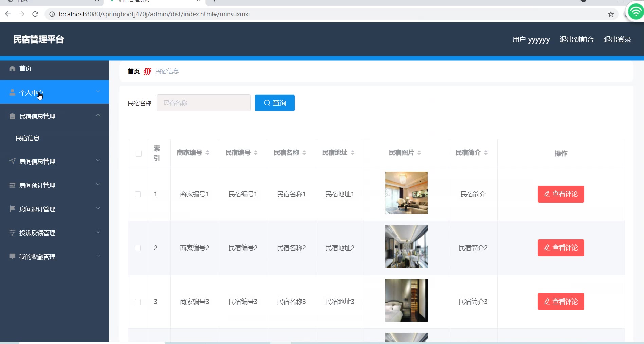
Task: Select 房间信息管理 in the sidebar
Action: pyautogui.click(x=54, y=161)
